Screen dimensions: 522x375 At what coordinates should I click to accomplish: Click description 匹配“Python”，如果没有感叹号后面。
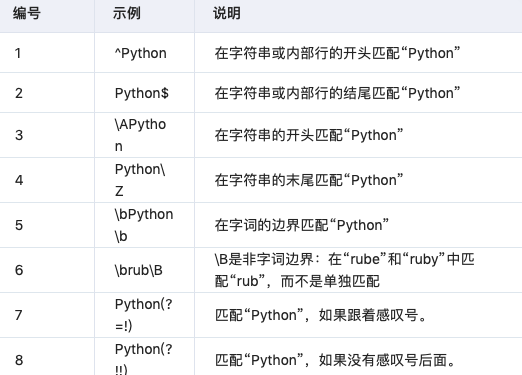335,360
